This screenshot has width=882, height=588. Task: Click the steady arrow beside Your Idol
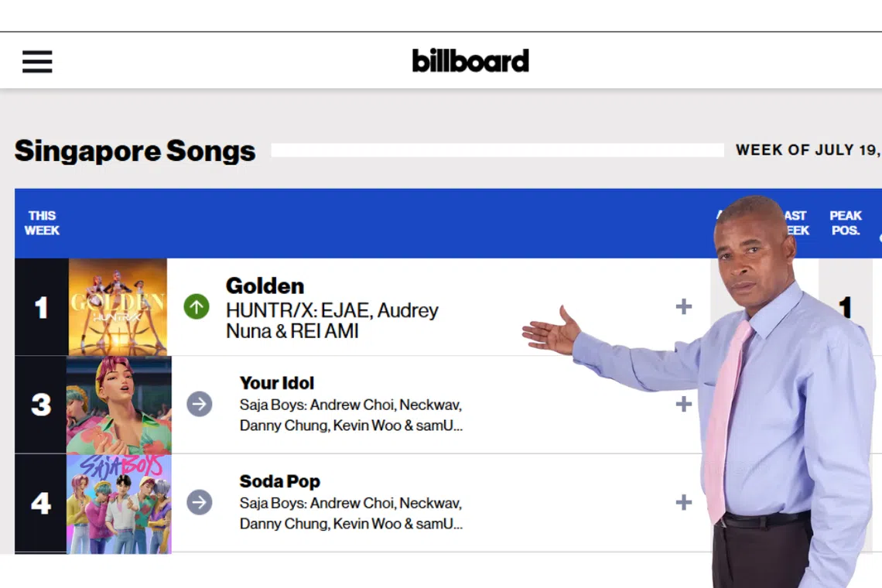(x=200, y=404)
